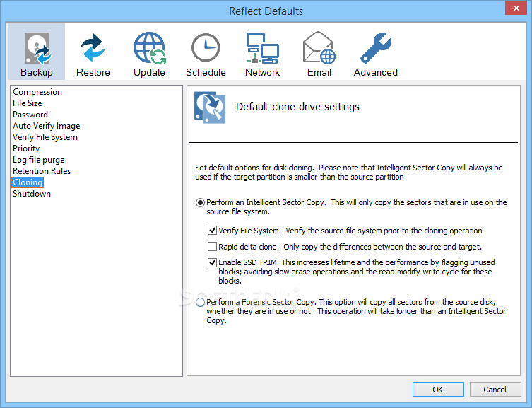This screenshot has height=408, width=532.
Task: Click the 'Default clone drive settings' heading
Action: point(297,107)
